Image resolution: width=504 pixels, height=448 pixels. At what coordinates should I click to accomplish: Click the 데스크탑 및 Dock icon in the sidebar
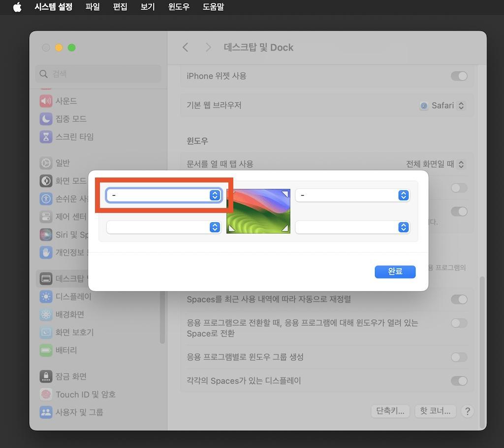46,278
